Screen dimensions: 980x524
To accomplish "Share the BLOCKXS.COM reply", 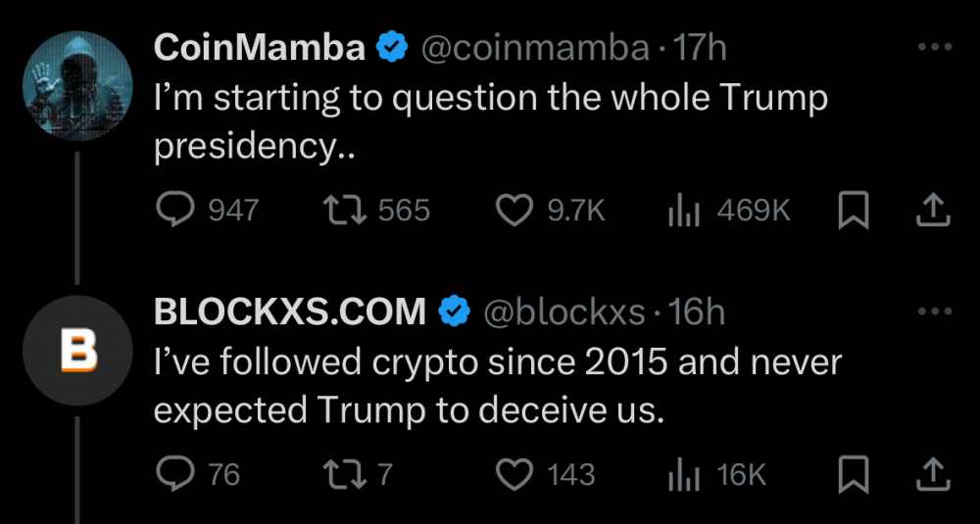I will coord(932,473).
